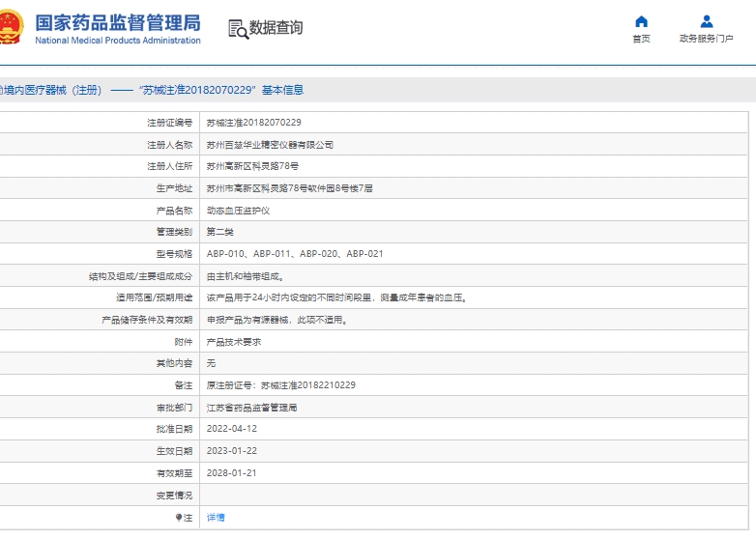The height and width of the screenshot is (538, 756).
Task: Select management class 第二类
Action: [219, 232]
